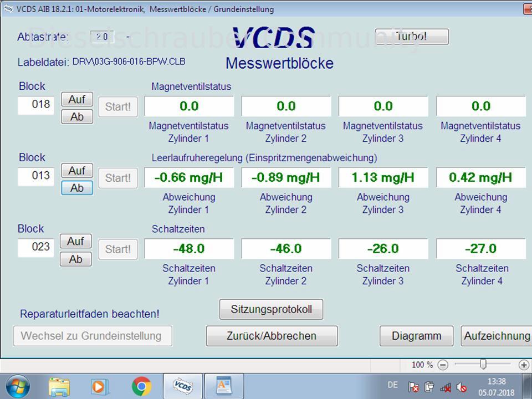This screenshot has height=399, width=532.
Task: Click the -0.66 mg/H deviation value
Action: [x=190, y=177]
